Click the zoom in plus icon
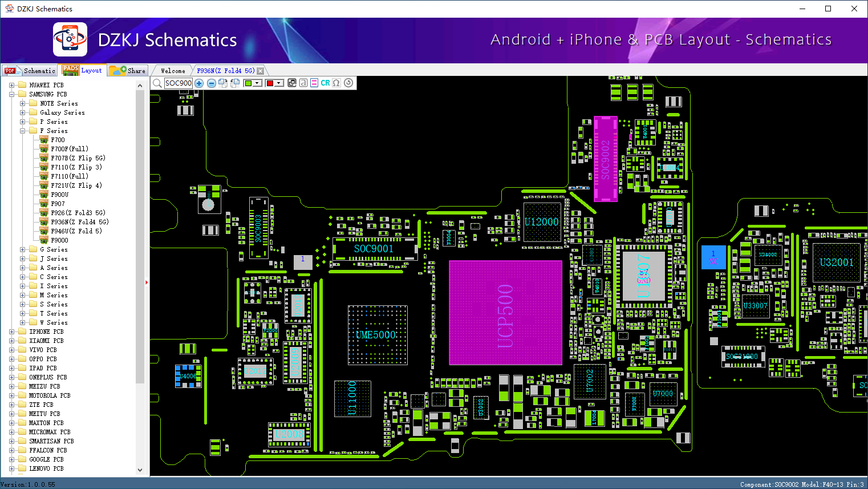This screenshot has height=489, width=868. pyautogui.click(x=199, y=83)
